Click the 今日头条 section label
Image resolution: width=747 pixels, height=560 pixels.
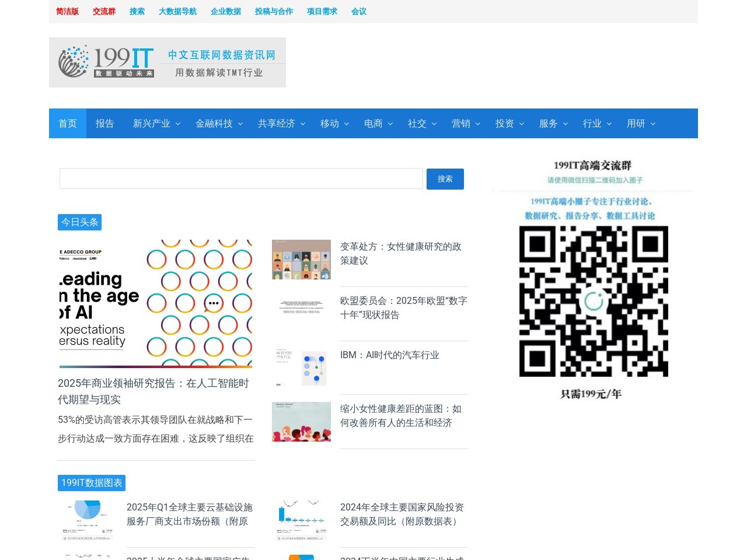point(79,222)
